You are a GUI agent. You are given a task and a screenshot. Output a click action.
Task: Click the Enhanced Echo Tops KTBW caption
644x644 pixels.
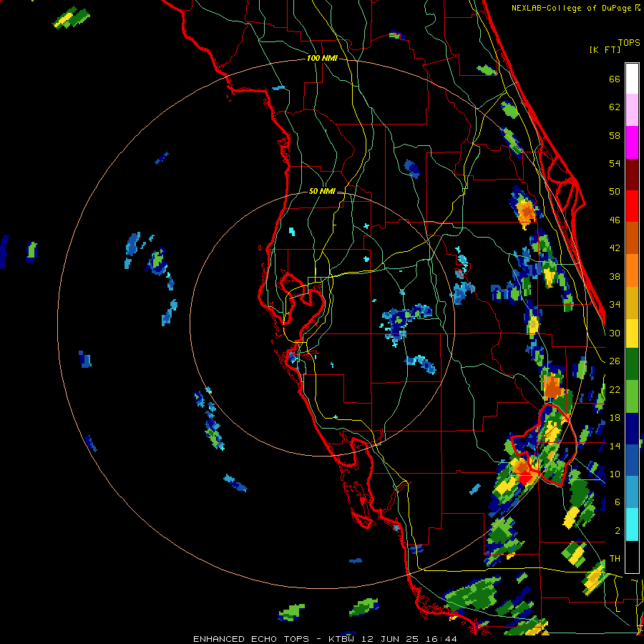click(325, 639)
